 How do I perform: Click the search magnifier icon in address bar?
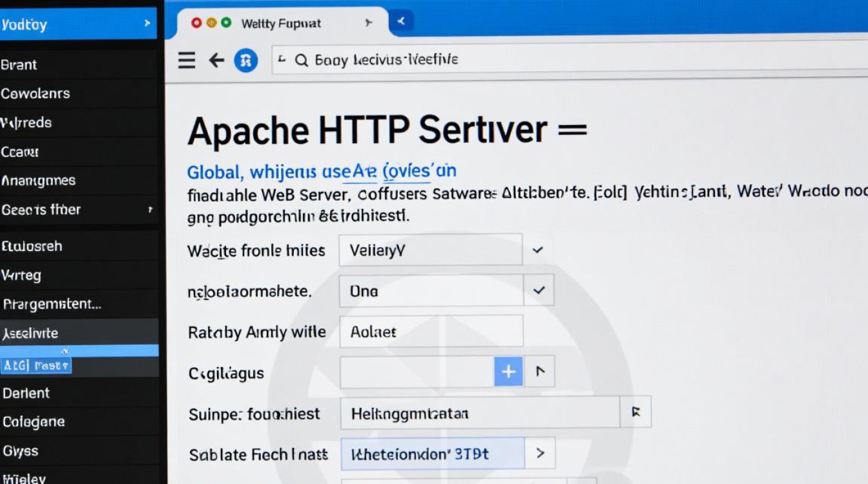pyautogui.click(x=301, y=61)
